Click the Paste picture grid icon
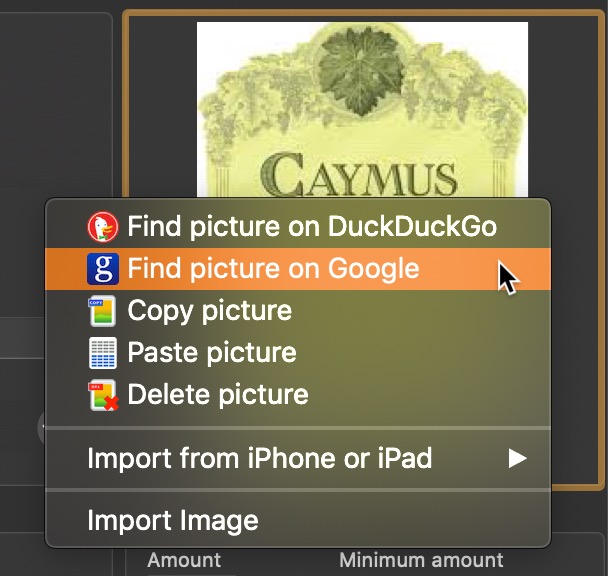Viewport: 608px width, 576px height. [102, 353]
